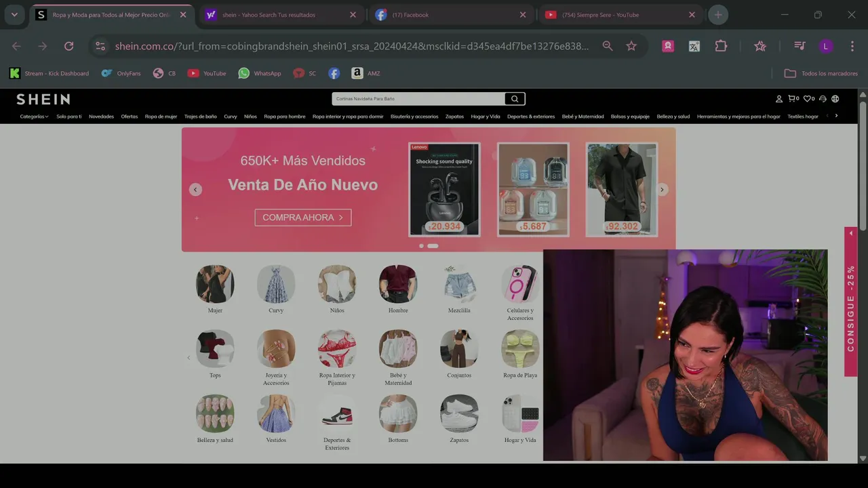
Task: Open Ropa de mujer menu item
Action: pyautogui.click(x=161, y=117)
